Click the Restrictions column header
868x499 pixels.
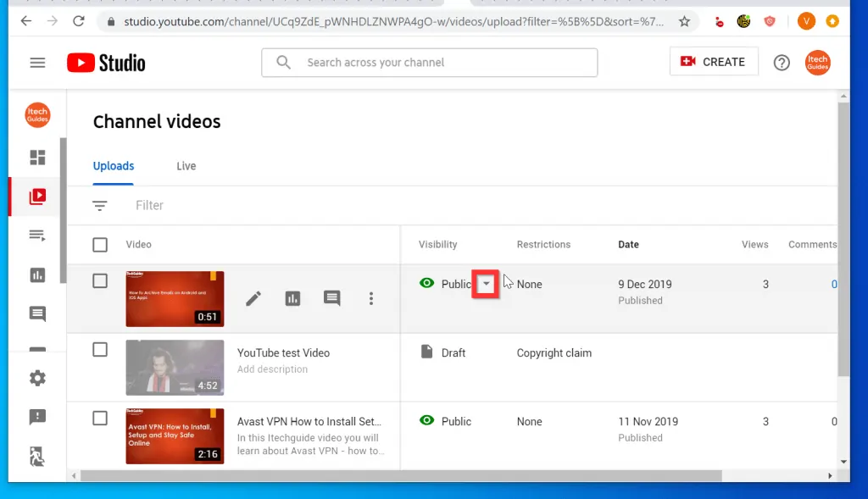tap(543, 245)
